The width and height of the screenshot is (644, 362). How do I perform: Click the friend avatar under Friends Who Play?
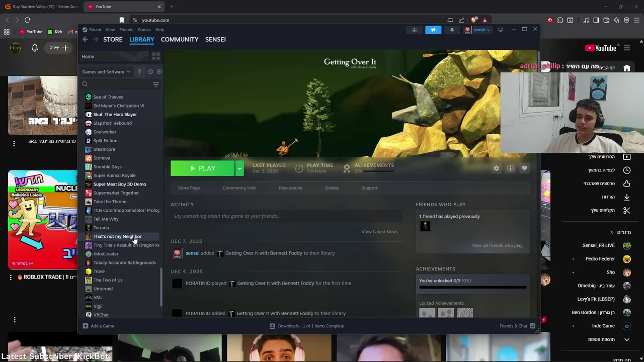(425, 226)
